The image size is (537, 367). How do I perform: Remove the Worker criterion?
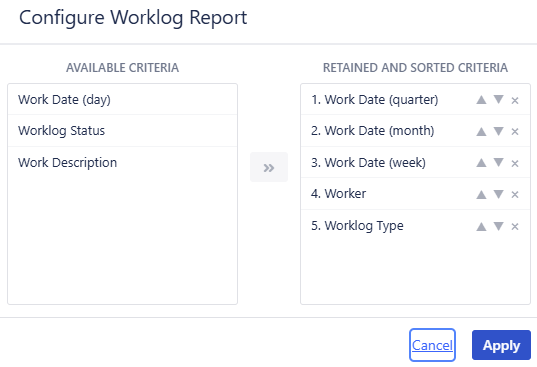click(515, 194)
